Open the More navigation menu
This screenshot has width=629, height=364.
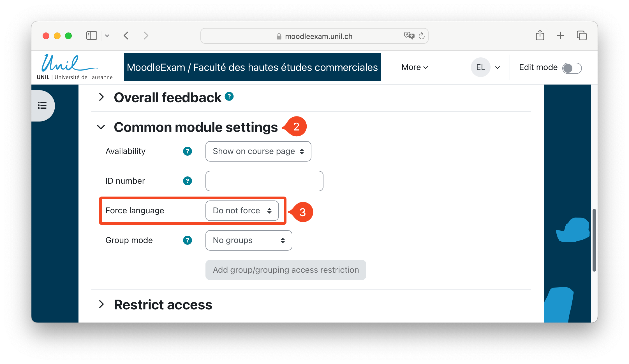click(x=415, y=67)
